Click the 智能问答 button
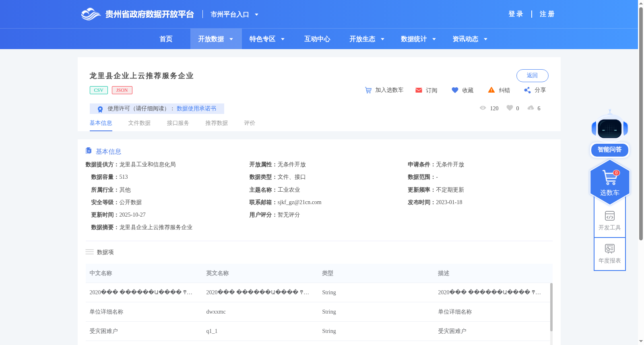The height and width of the screenshot is (345, 644). [x=610, y=150]
